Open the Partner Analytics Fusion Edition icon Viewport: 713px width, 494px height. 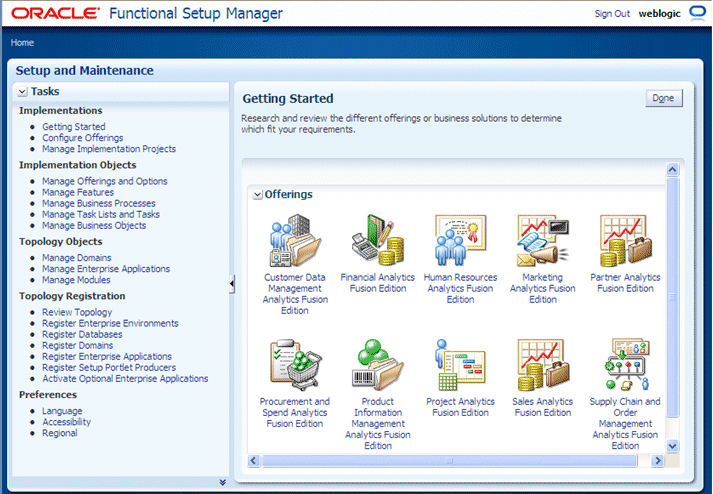point(625,240)
